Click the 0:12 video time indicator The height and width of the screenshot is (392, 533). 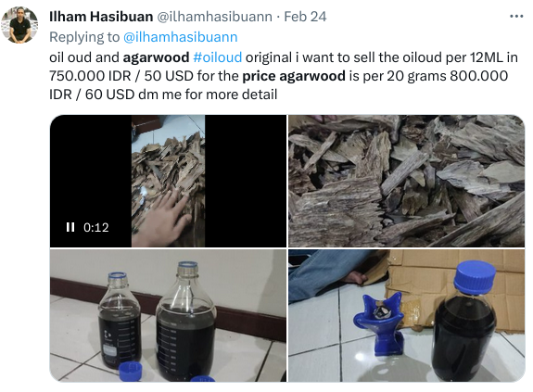coord(96,227)
